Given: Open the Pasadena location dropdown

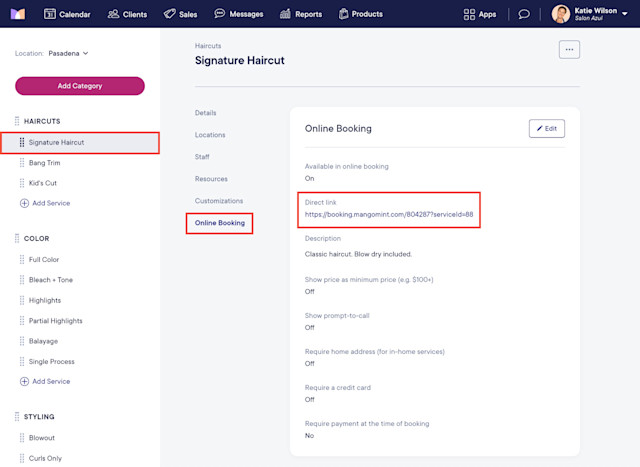Looking at the screenshot, I should click(x=68, y=53).
